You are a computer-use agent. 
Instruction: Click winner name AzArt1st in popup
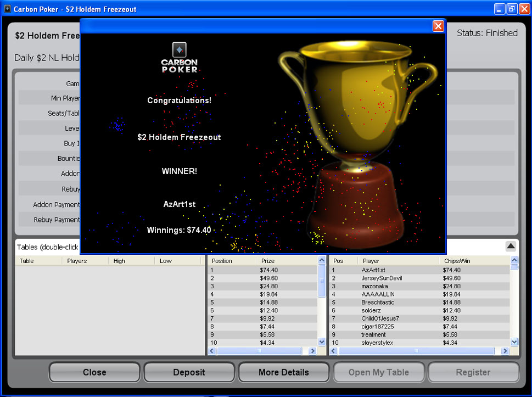(180, 204)
